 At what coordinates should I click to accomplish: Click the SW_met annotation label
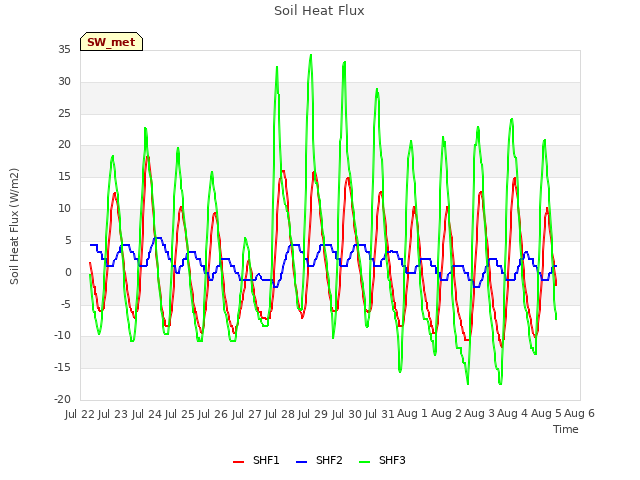[111, 42]
